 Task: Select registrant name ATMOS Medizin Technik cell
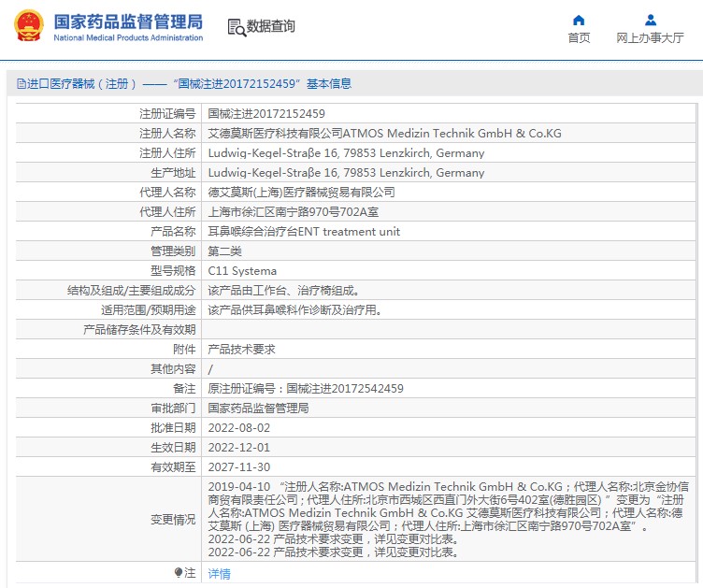[384, 134]
